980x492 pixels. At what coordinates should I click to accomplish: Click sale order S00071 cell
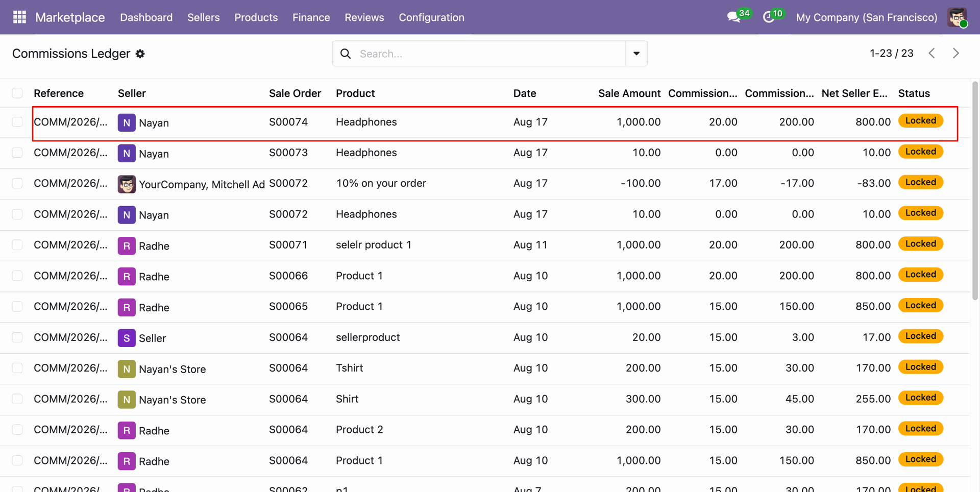click(288, 245)
